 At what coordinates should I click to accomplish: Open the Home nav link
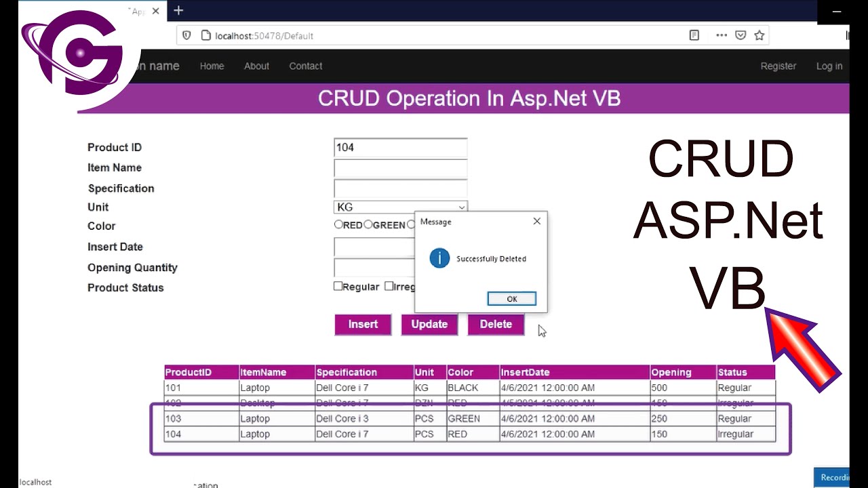(212, 66)
